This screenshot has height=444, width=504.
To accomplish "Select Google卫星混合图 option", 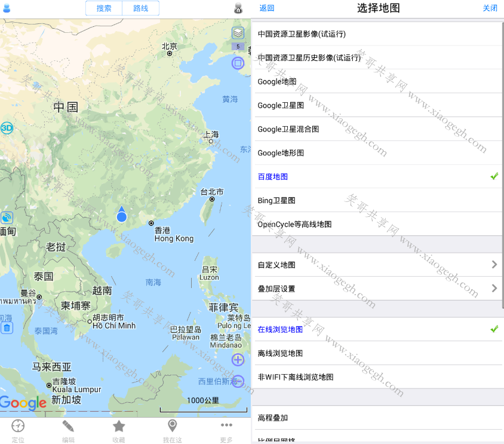I will tap(377, 129).
